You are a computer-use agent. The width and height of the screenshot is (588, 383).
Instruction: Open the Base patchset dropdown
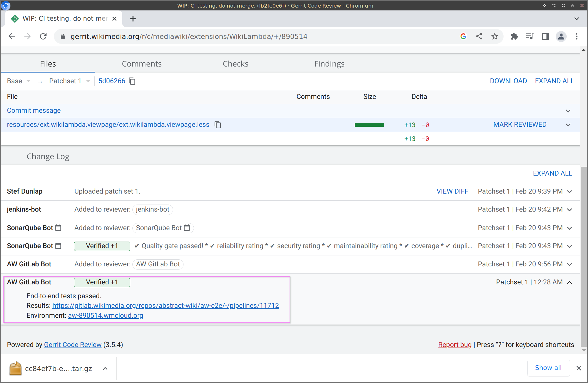click(x=19, y=81)
